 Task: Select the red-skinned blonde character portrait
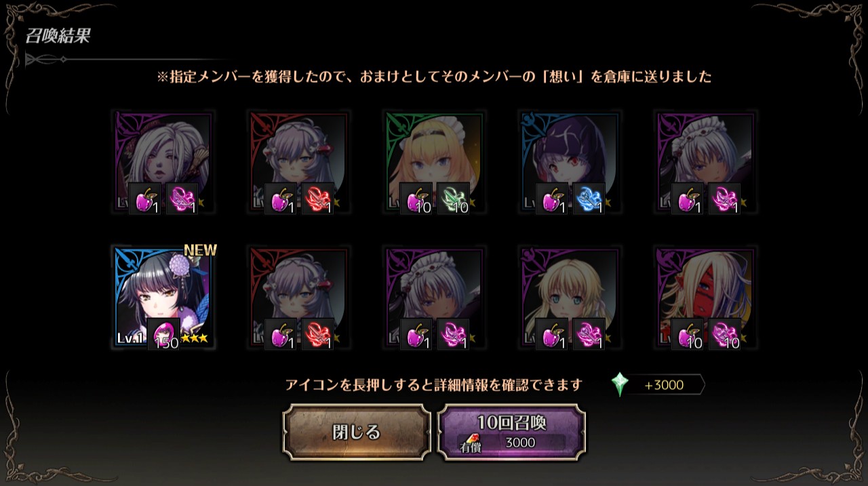[x=706, y=298]
